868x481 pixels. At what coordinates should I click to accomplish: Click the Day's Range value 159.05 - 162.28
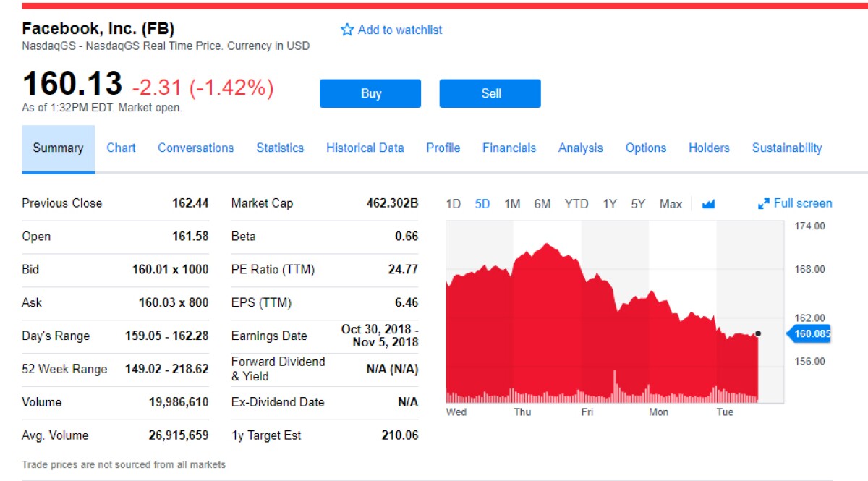[x=167, y=336]
